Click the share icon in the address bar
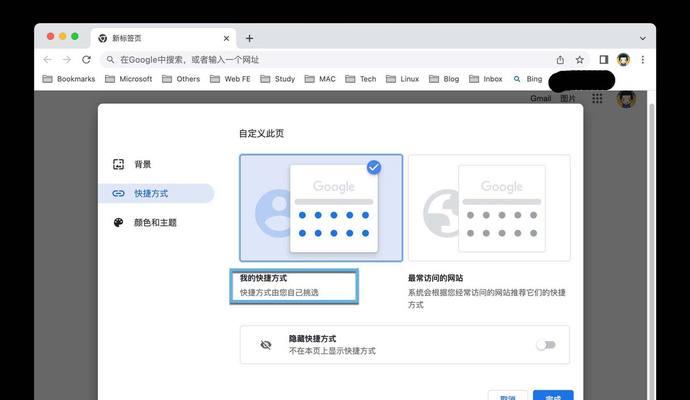The height and width of the screenshot is (400, 690). tap(560, 60)
